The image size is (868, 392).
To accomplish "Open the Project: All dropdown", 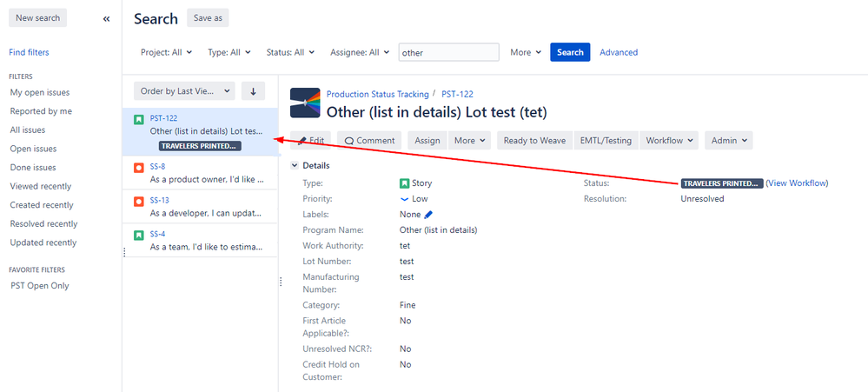I will [166, 52].
